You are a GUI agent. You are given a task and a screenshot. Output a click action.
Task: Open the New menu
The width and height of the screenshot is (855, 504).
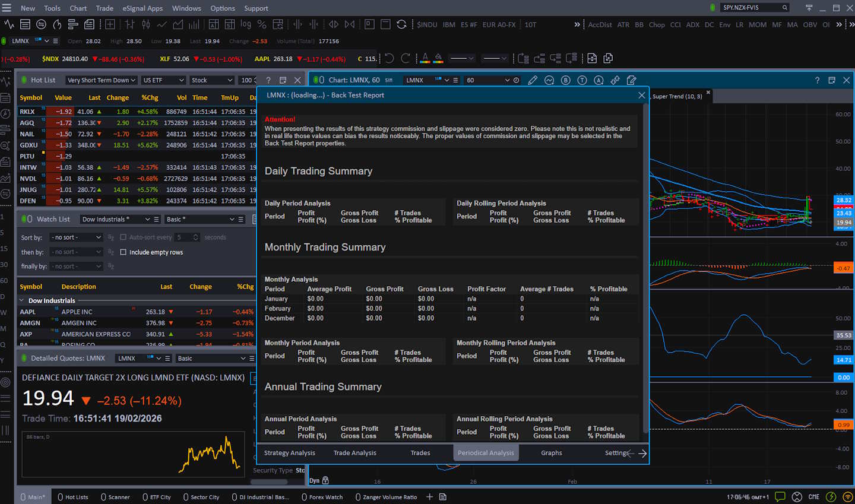click(x=28, y=8)
